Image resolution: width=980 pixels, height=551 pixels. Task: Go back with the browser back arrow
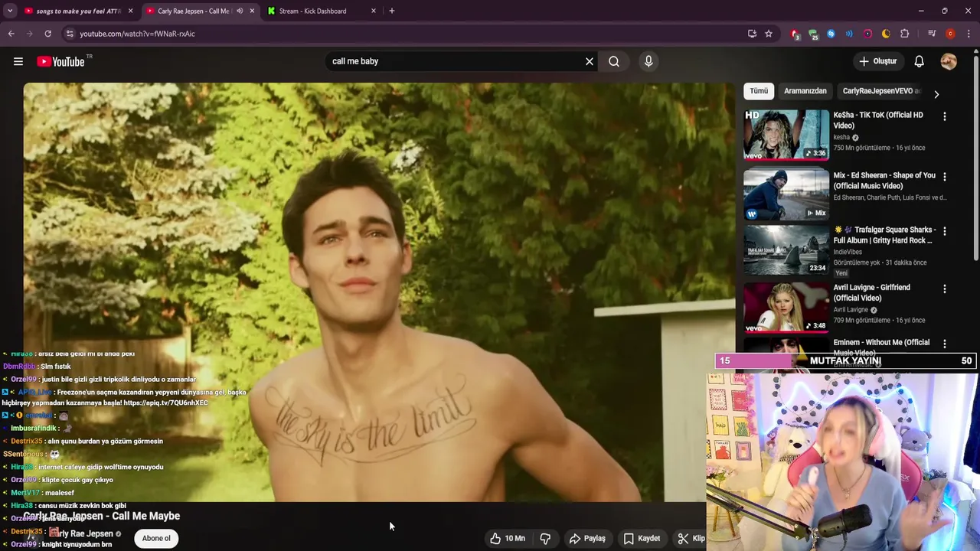click(11, 34)
